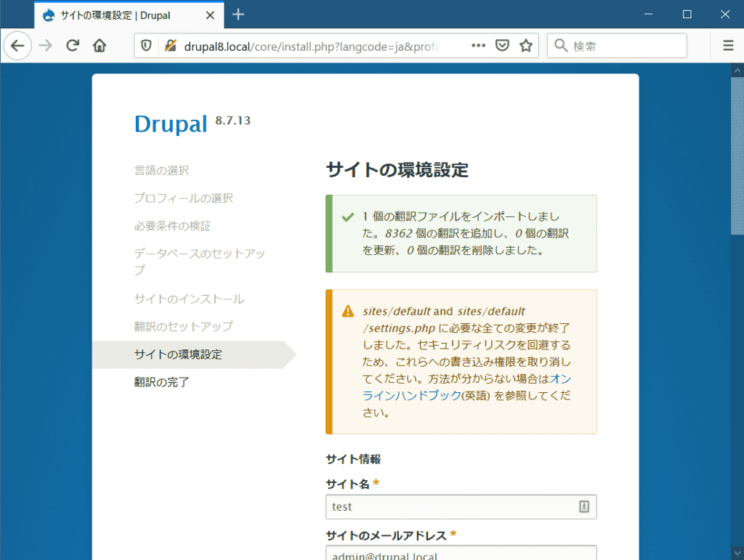
Task: Click the scrollbar down arrow
Action: tap(737, 554)
